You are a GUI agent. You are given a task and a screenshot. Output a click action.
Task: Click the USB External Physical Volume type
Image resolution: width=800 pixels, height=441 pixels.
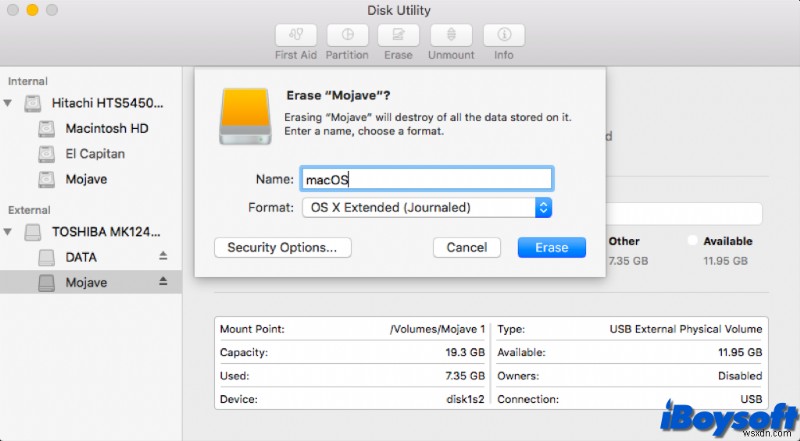click(x=686, y=329)
